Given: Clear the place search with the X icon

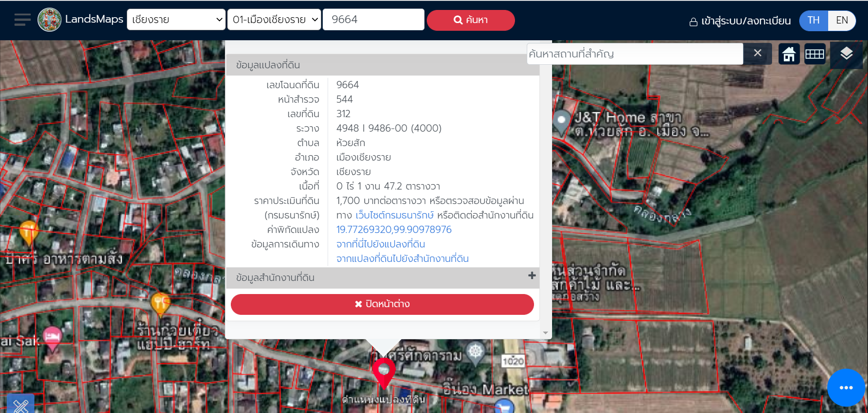Looking at the screenshot, I should (758, 53).
